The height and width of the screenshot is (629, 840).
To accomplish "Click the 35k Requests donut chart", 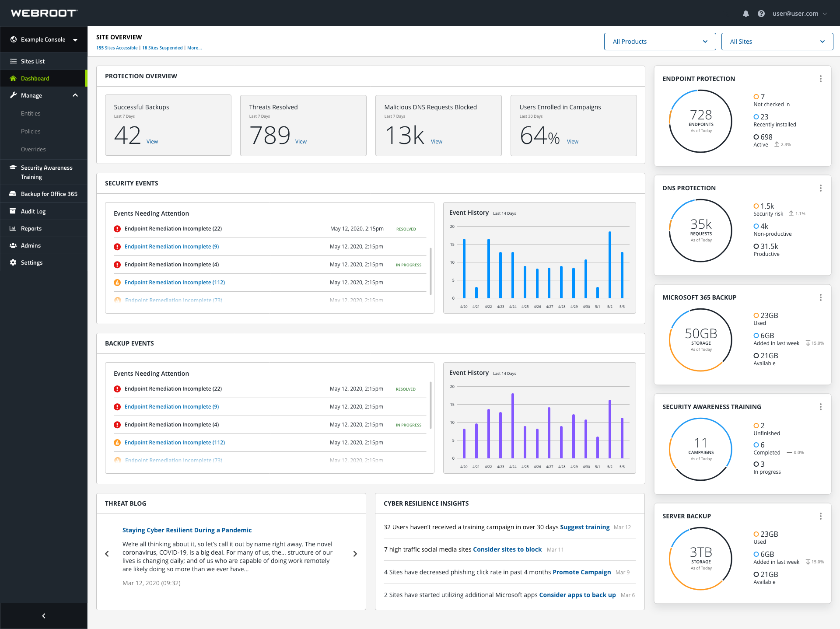I will (701, 231).
